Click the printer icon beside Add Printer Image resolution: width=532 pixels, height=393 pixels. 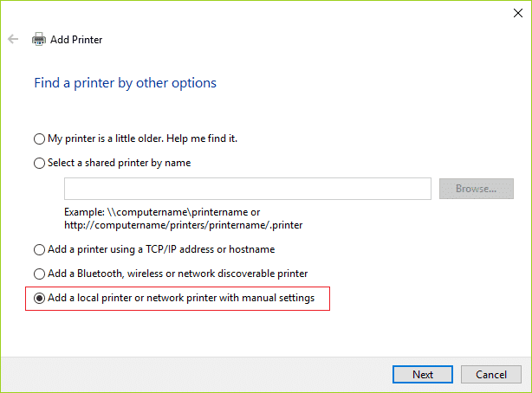pyautogui.click(x=39, y=40)
